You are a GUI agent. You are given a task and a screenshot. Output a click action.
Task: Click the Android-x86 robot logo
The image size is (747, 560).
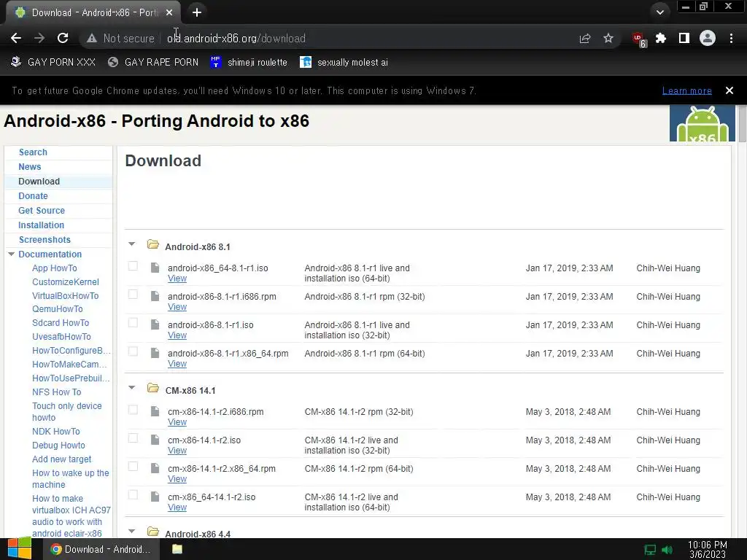click(702, 124)
